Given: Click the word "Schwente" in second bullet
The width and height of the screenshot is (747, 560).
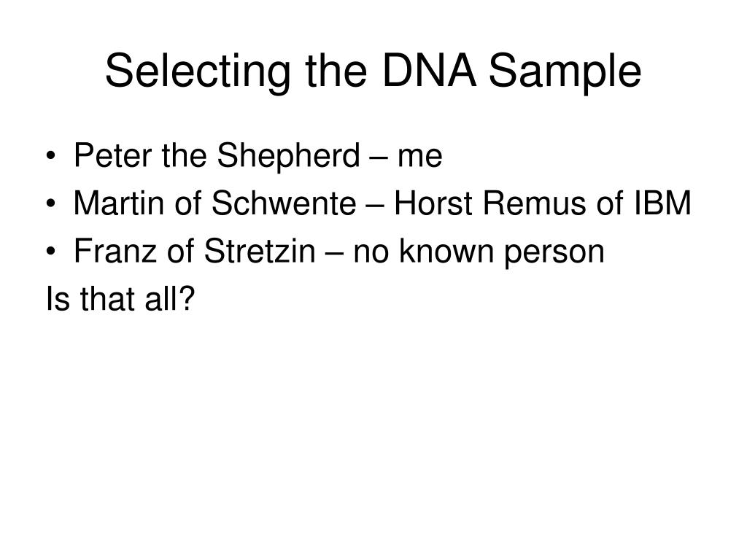Looking at the screenshot, I should (284, 203).
